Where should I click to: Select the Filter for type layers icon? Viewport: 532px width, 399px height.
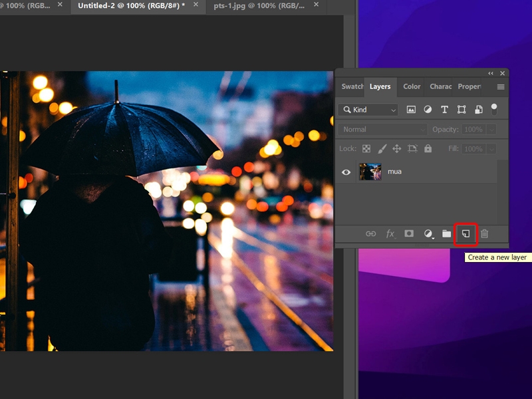(444, 109)
